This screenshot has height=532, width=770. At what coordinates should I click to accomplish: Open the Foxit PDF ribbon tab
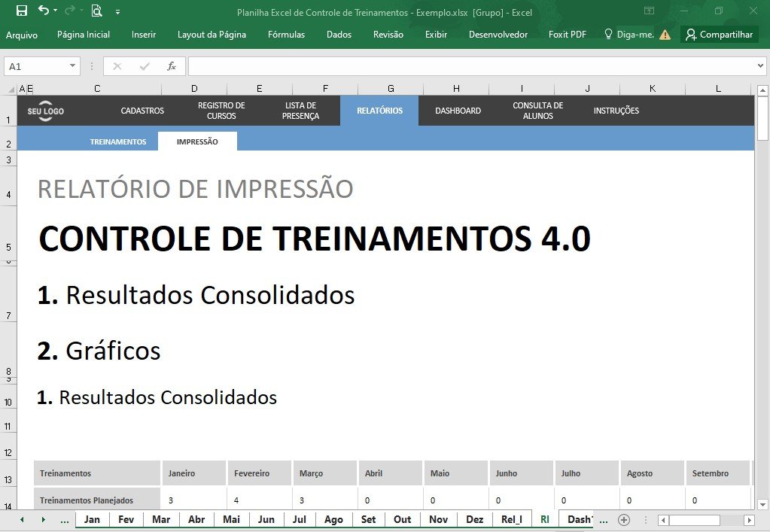click(x=568, y=35)
